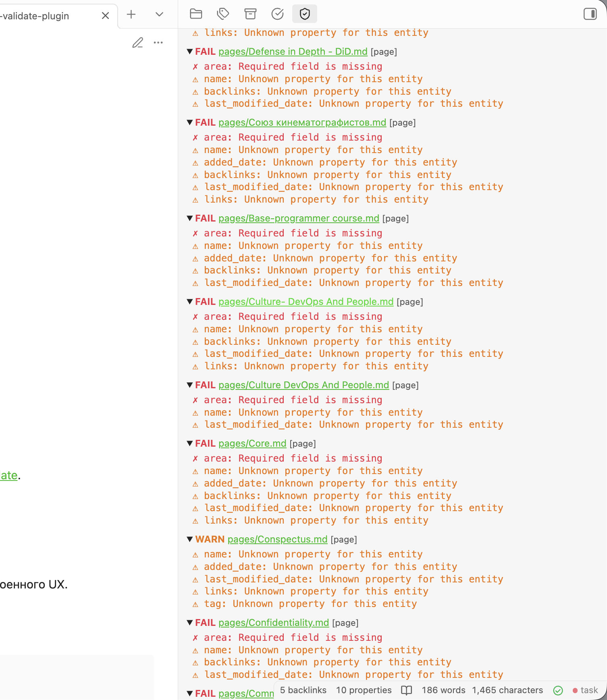Select the shield validation panel icon
Screen dimensions: 607x700
click(x=305, y=14)
